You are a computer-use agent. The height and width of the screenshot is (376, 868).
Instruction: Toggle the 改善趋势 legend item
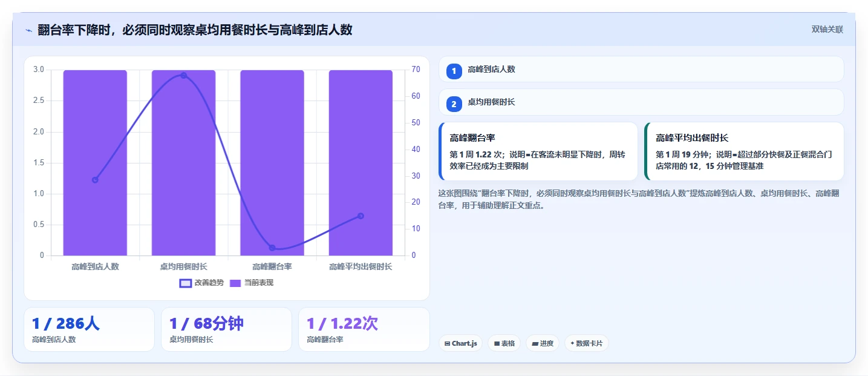click(201, 283)
